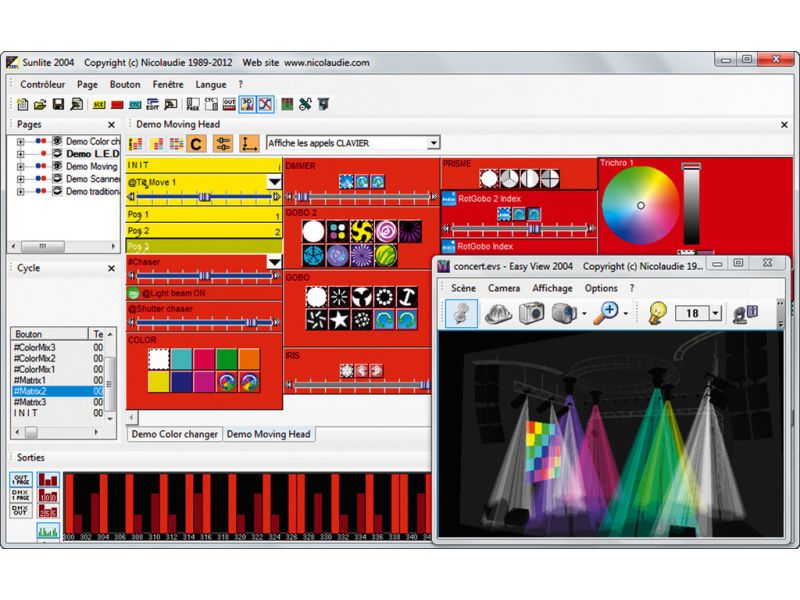Select #Matrix1 in the Cycle list
Image resolution: width=800 pixels, height=600 pixels.
click(57, 380)
